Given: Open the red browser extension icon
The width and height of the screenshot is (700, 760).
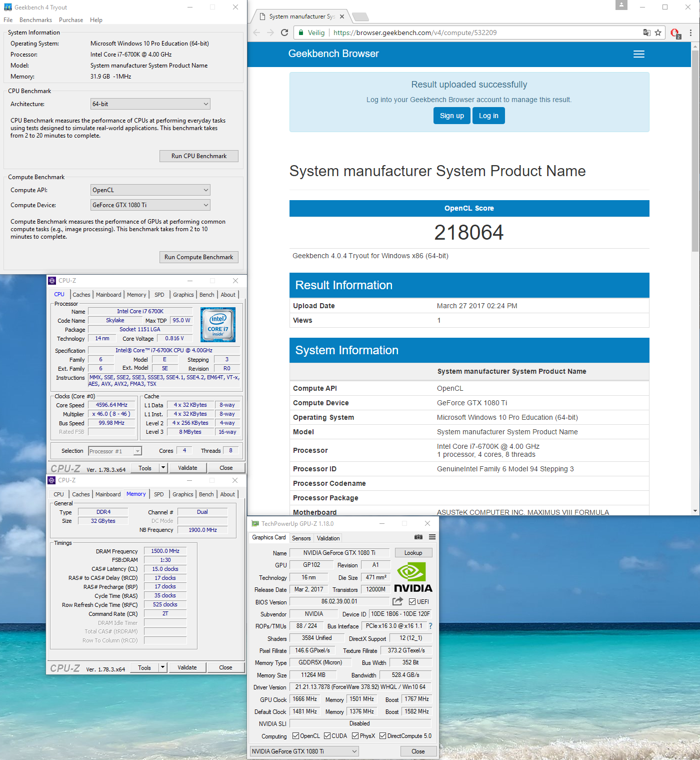Looking at the screenshot, I should (675, 34).
